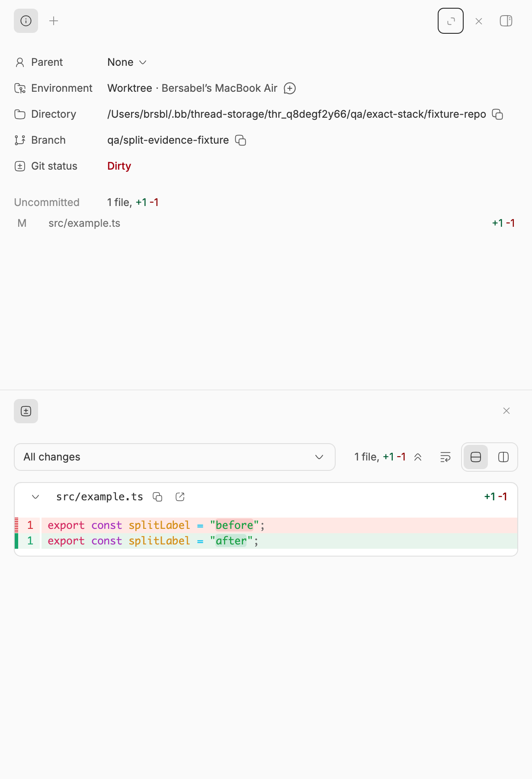The width and height of the screenshot is (532, 779).
Task: Open the All changes dropdown
Action: pos(175,457)
